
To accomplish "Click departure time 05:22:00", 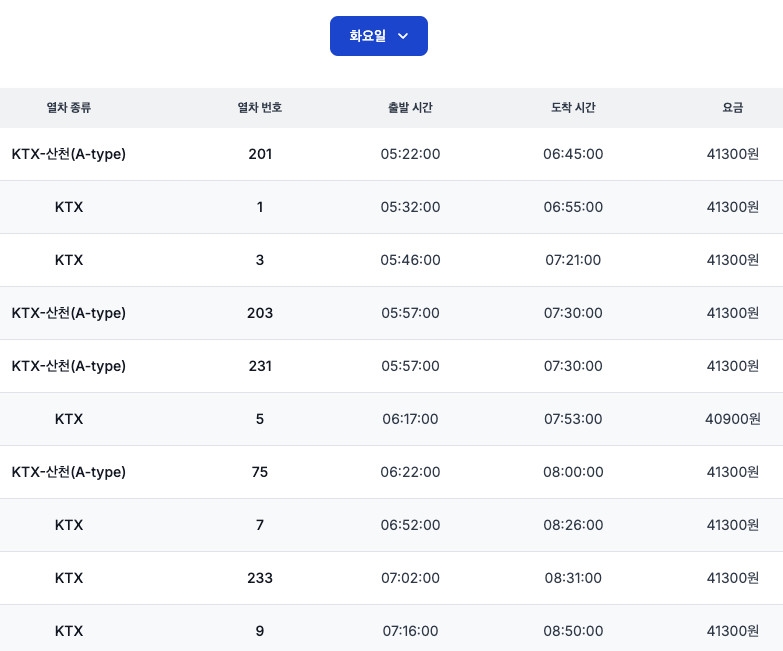I will coord(410,154).
